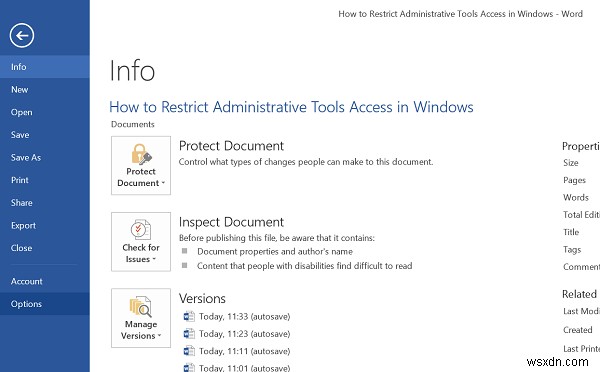Open the Info backstage tab
The width and height of the screenshot is (600, 372).
coord(45,67)
